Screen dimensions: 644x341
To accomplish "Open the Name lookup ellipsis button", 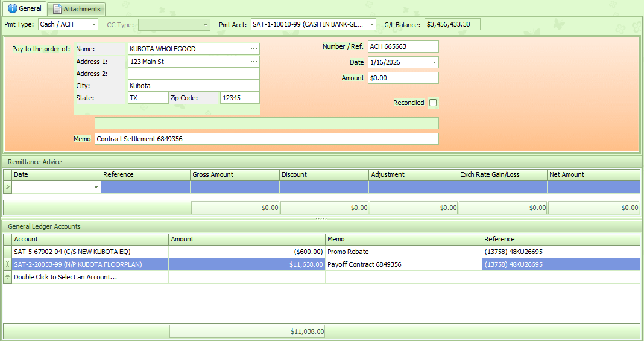I will point(254,49).
